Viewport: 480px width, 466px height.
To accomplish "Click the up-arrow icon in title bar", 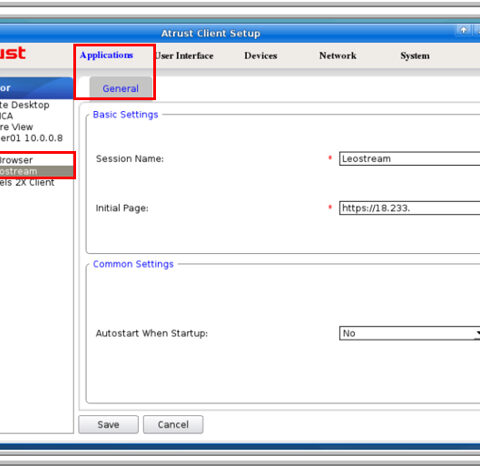I will 463,30.
